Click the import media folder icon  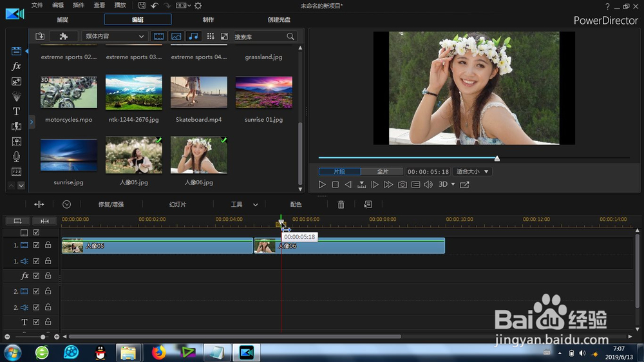(40, 37)
